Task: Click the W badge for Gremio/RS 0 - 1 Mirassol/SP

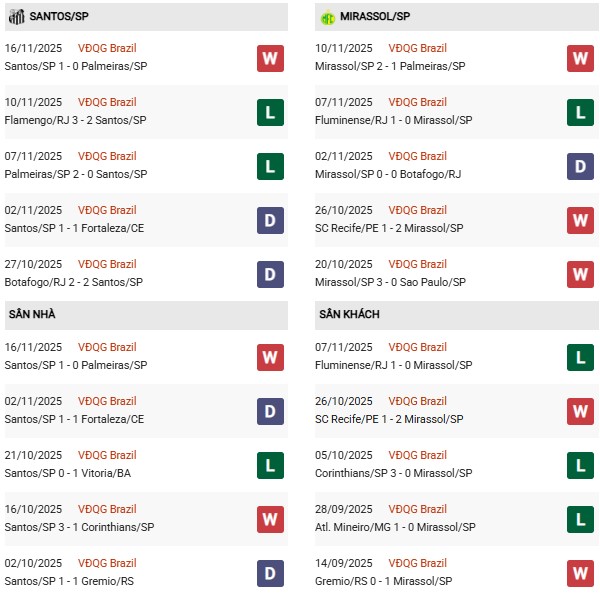Action: pyautogui.click(x=580, y=574)
